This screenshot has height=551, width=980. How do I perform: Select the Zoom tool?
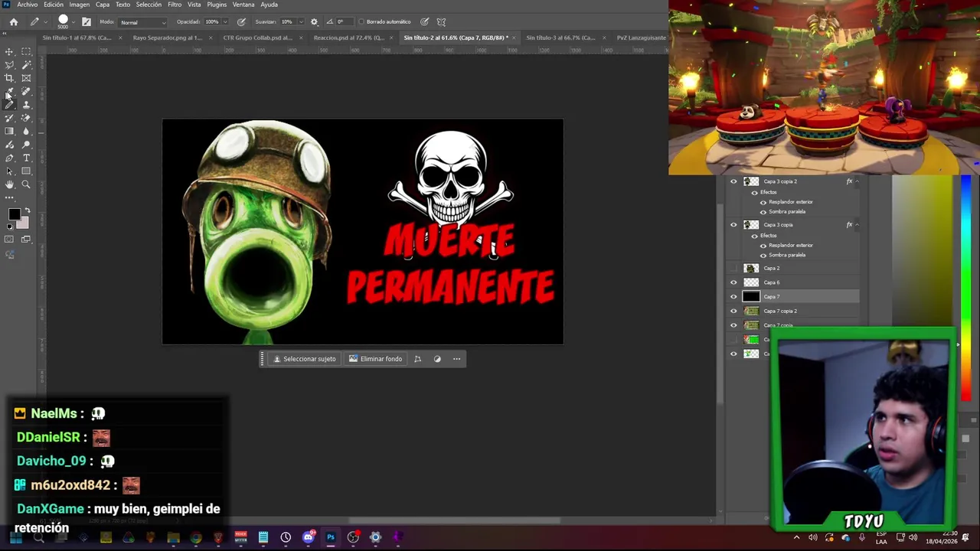(26, 184)
